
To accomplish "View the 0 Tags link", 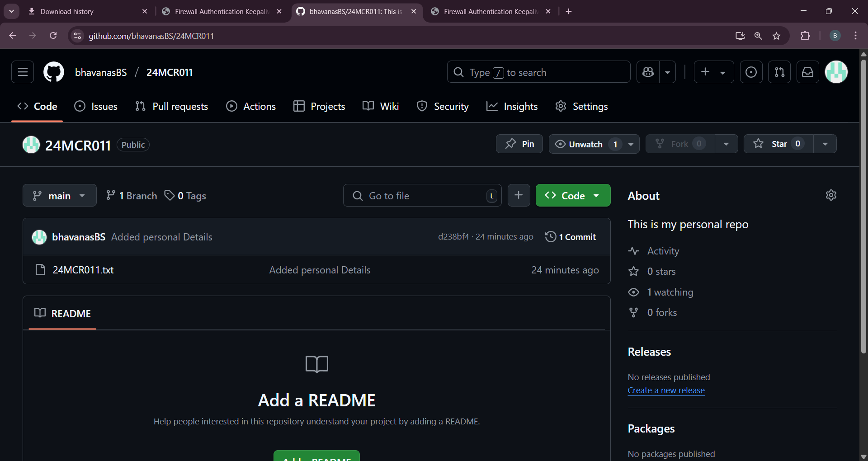I will tap(185, 195).
